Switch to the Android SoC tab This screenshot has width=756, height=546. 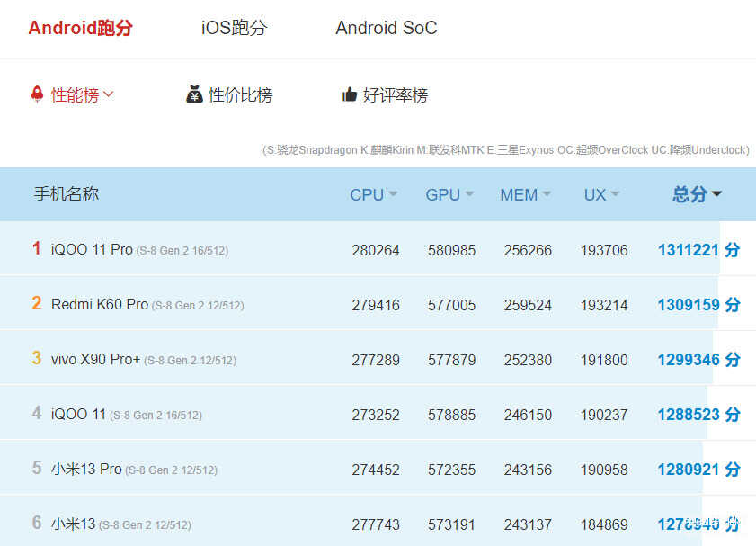coord(387,28)
